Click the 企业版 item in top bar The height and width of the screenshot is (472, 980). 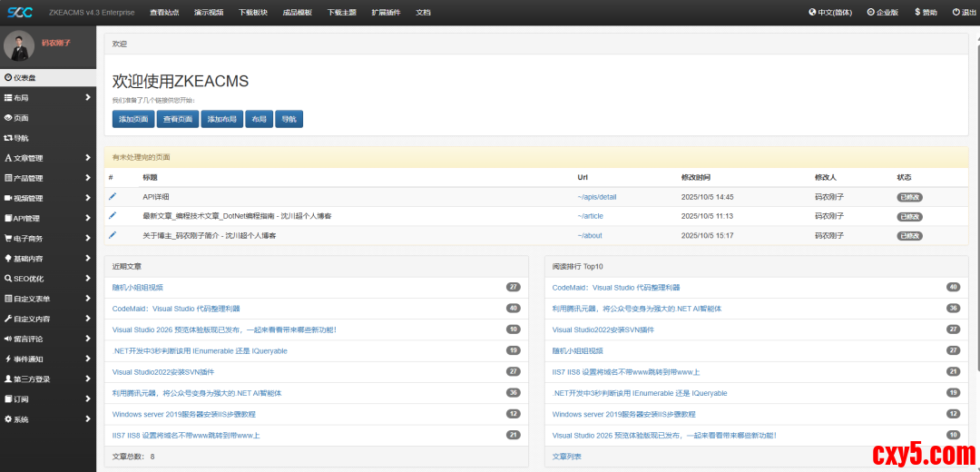[x=884, y=13]
